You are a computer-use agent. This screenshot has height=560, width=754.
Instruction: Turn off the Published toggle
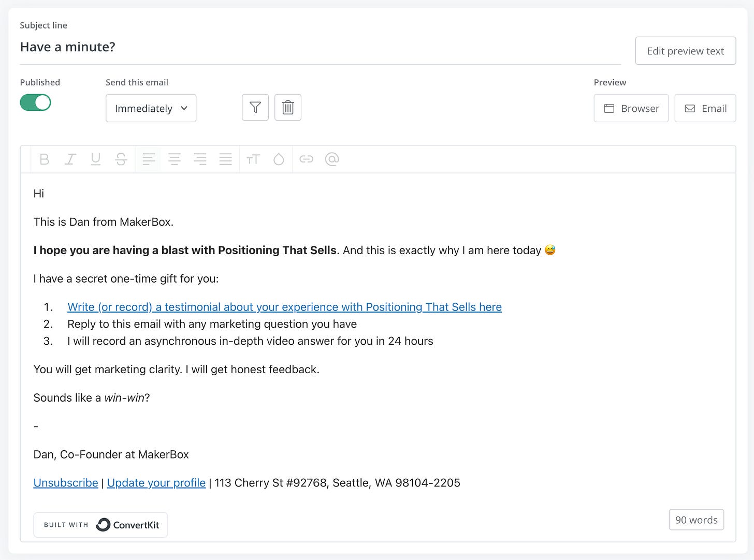tap(36, 102)
